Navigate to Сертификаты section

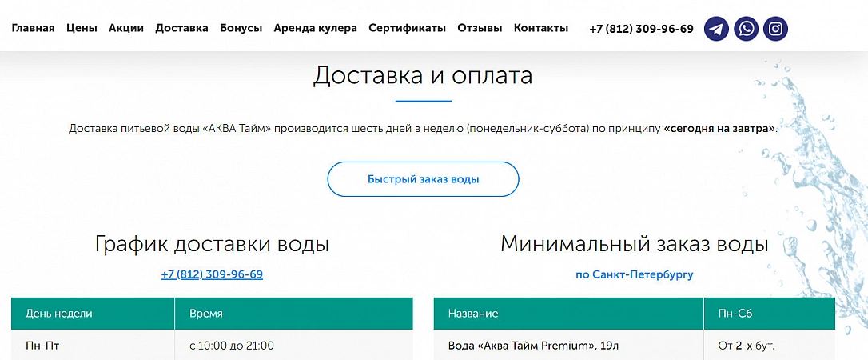pyautogui.click(x=407, y=28)
